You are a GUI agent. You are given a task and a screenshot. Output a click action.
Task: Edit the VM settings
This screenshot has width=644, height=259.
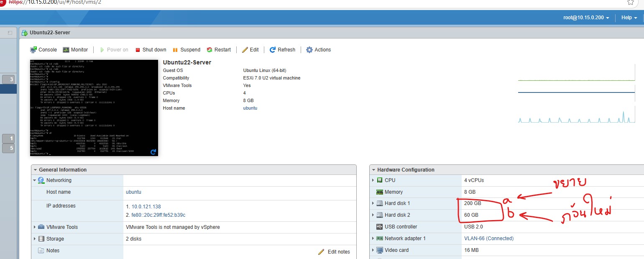coord(250,50)
